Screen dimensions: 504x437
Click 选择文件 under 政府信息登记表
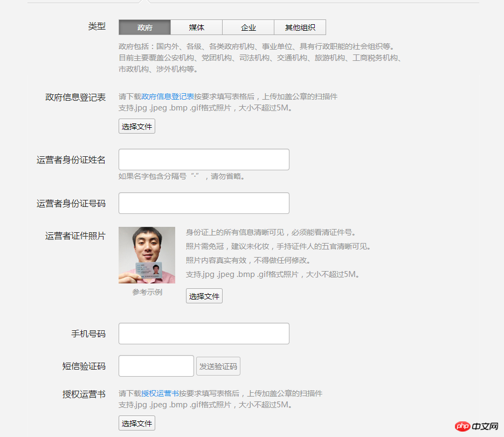[x=137, y=126]
